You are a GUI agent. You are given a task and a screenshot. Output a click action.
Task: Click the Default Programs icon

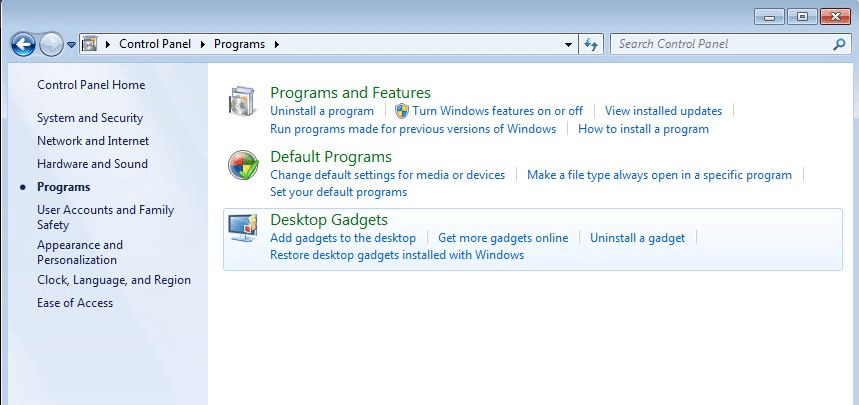click(243, 165)
